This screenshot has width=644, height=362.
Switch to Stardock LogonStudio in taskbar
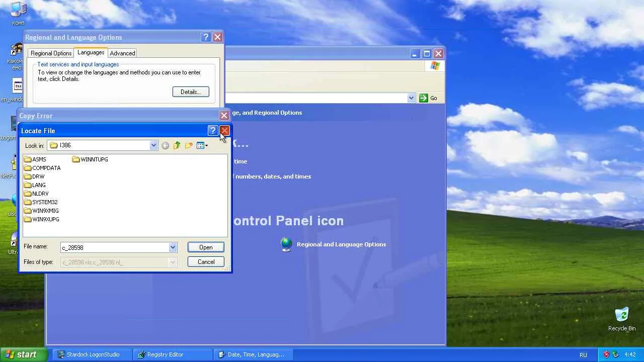[x=93, y=354]
